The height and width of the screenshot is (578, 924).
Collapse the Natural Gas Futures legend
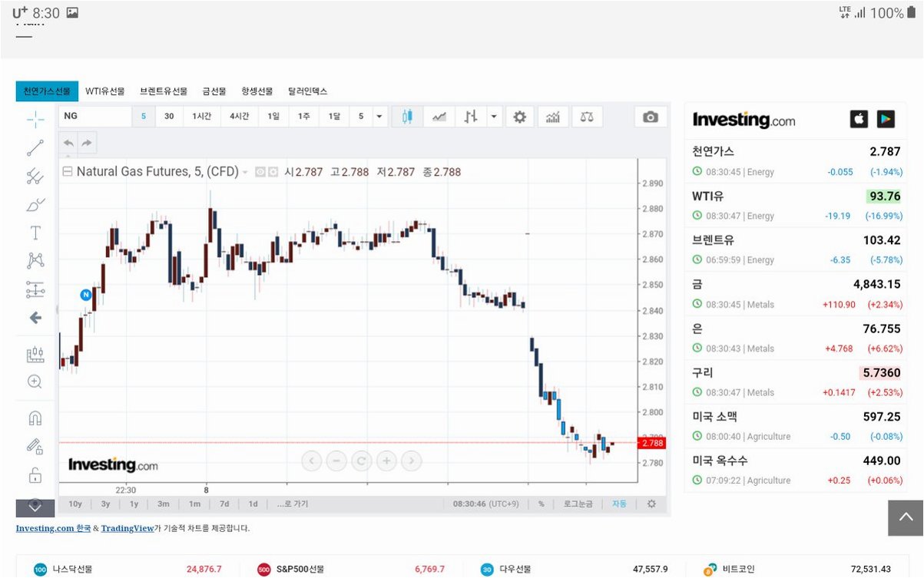pos(67,172)
